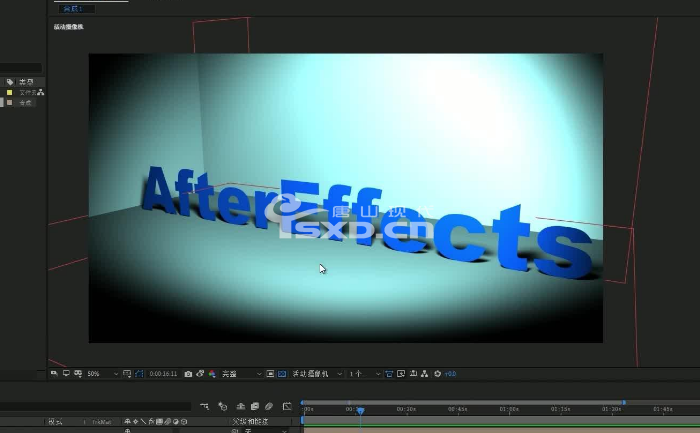
Task: Toggle mask and shape path visibility
Action: pyautogui.click(x=139, y=374)
